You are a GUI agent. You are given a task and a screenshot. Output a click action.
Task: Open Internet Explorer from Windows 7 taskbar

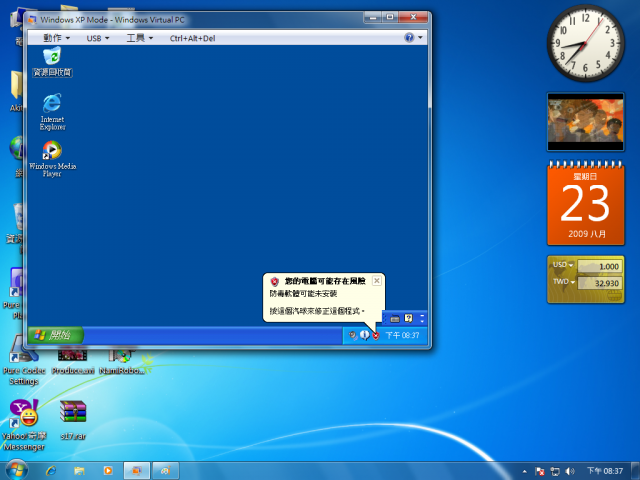coord(51,471)
